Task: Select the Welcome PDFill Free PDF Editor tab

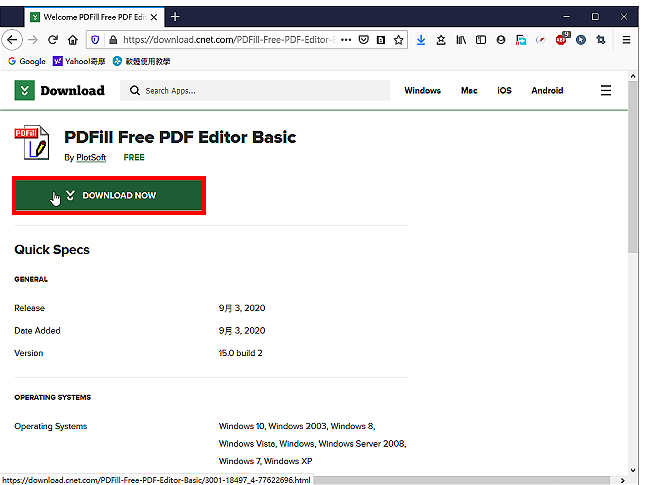Action: tap(94, 17)
